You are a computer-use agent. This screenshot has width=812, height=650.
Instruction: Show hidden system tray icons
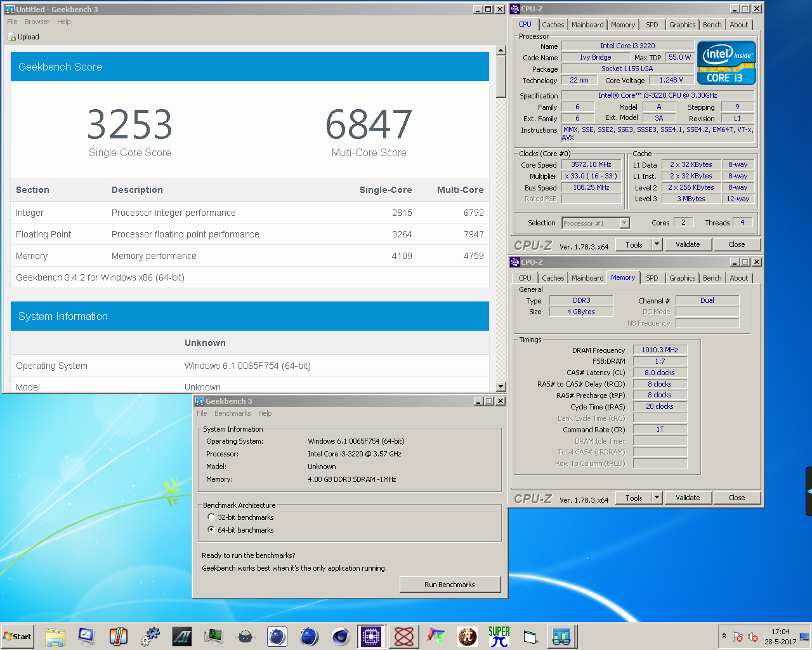click(724, 635)
